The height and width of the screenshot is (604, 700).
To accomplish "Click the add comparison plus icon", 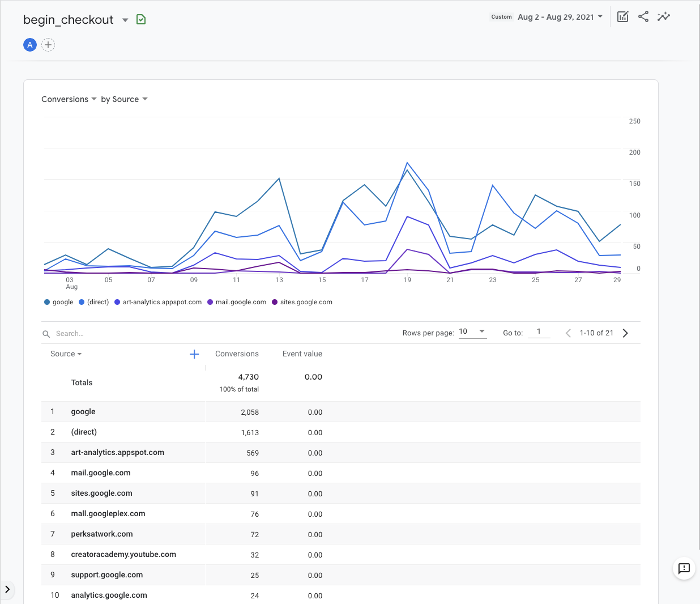I will click(48, 45).
